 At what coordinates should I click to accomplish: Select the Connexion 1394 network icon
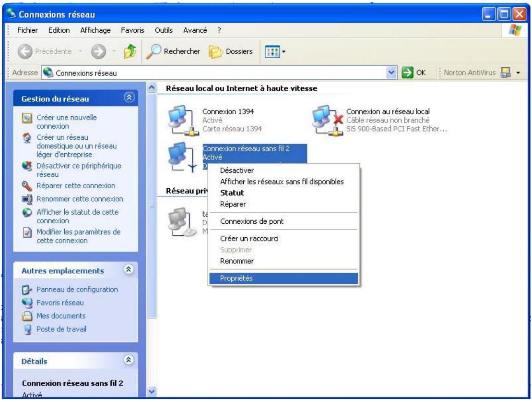point(183,120)
